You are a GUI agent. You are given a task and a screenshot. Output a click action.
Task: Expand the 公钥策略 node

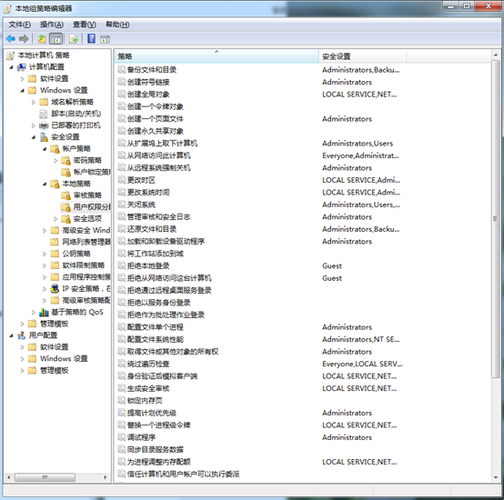(45, 254)
